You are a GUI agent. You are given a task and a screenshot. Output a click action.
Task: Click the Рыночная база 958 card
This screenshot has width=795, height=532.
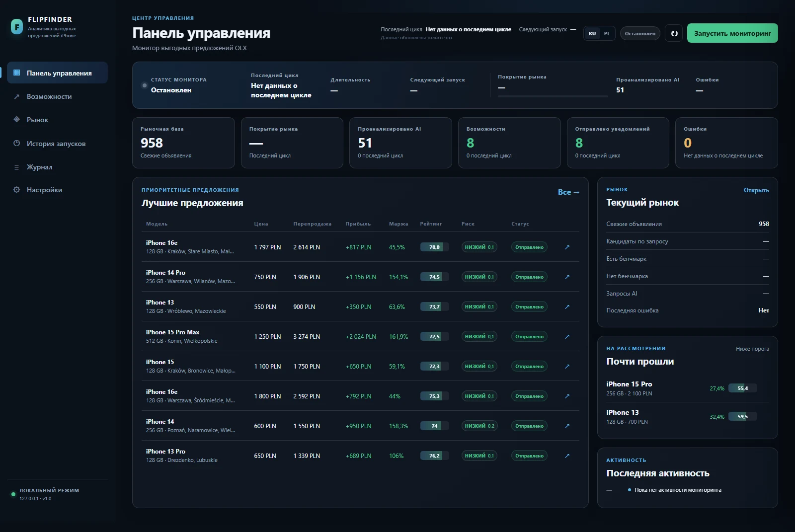[183, 143]
